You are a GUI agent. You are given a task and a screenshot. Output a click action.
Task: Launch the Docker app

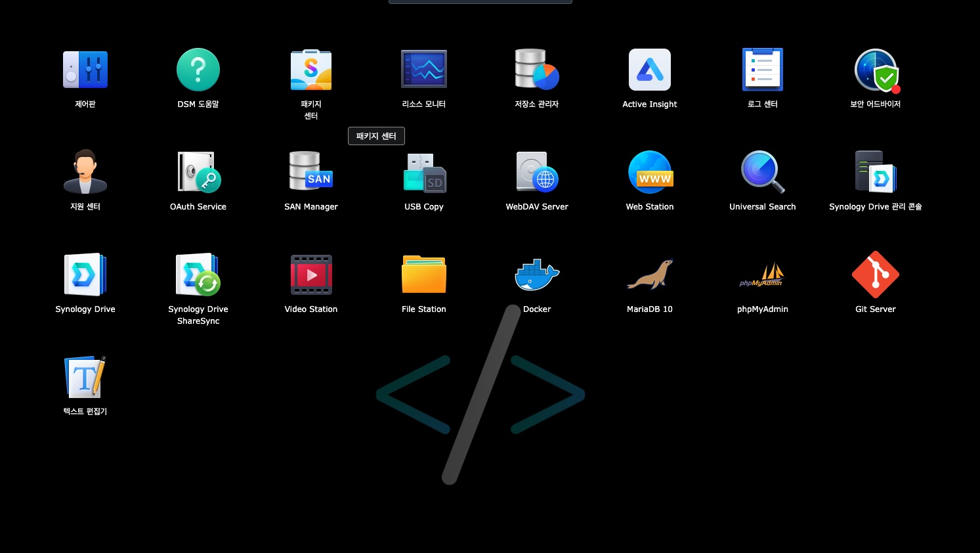537,275
